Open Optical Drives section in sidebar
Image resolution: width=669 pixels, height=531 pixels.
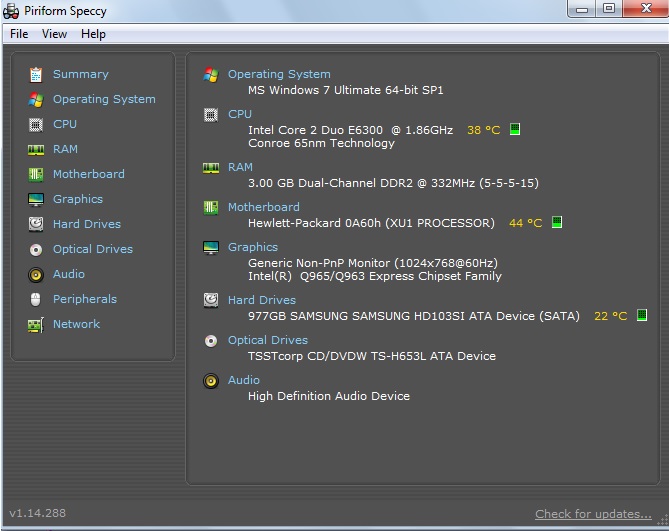click(x=93, y=249)
